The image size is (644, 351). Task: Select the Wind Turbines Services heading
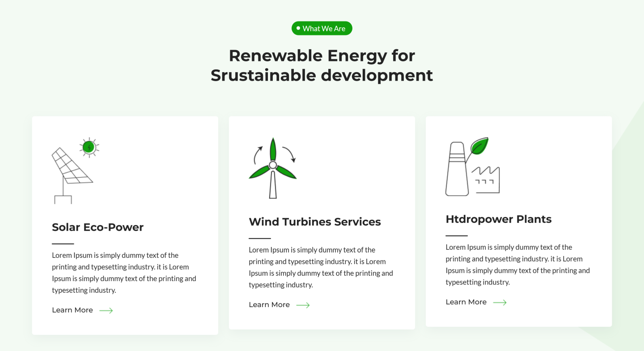315,222
